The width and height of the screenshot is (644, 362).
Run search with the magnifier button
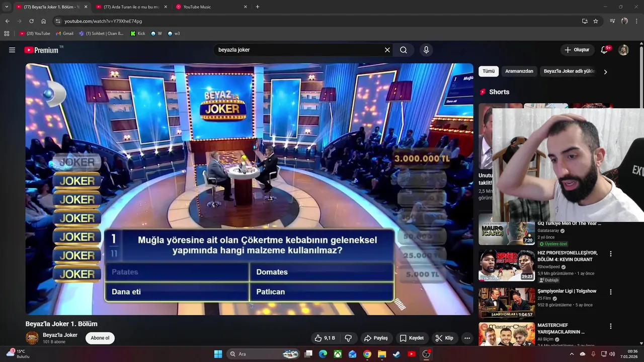[x=404, y=50]
